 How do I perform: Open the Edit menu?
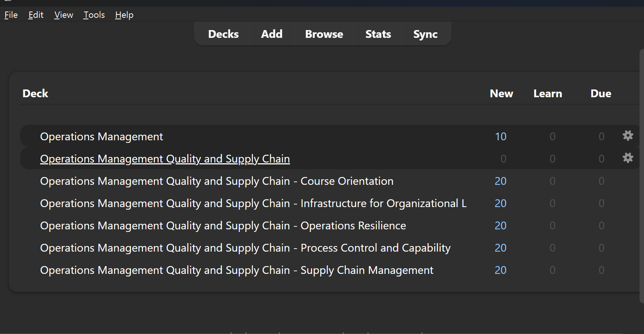click(36, 15)
